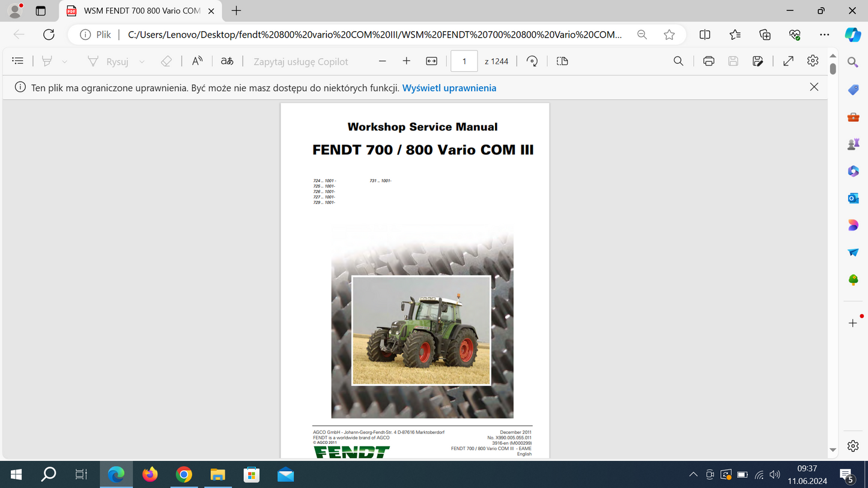Expand hidden system tray icons

[x=693, y=474]
